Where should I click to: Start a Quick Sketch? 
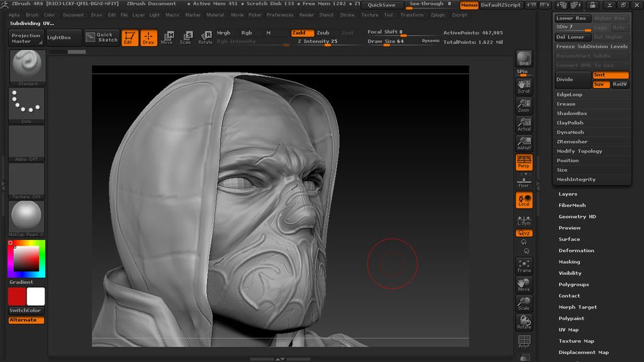pyautogui.click(x=102, y=37)
